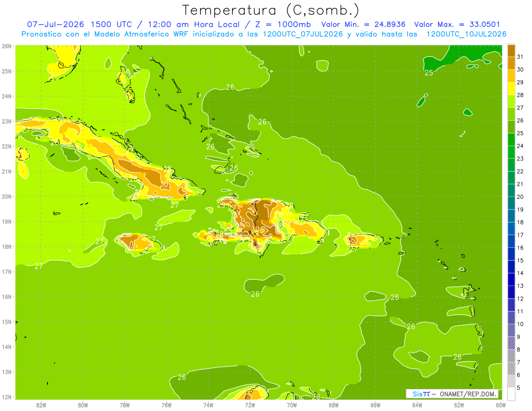Click the orange swatch between 30 and 31
Screen dimensions: 532x411
click(511, 63)
